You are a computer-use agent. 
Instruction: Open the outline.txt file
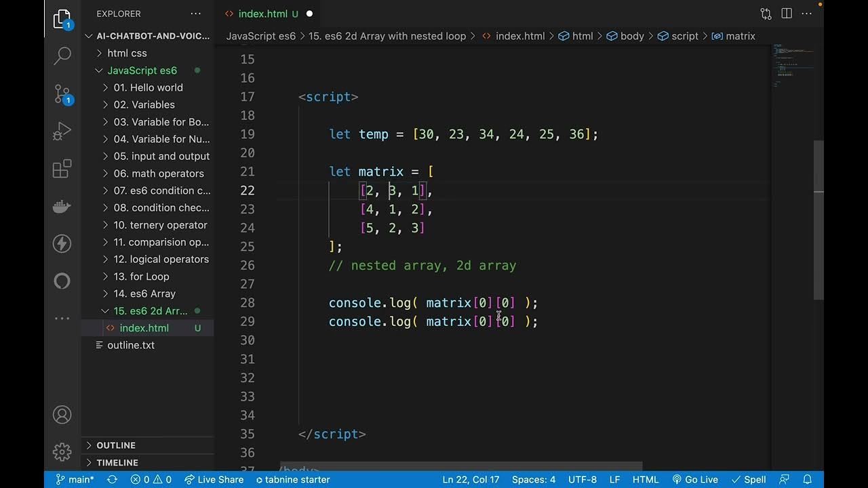pyautogui.click(x=147, y=345)
